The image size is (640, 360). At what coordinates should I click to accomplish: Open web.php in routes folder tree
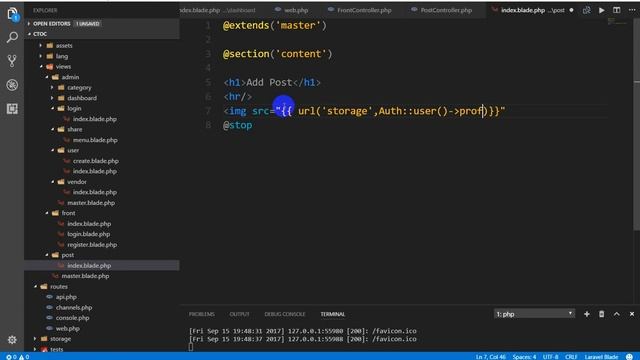coord(68,328)
